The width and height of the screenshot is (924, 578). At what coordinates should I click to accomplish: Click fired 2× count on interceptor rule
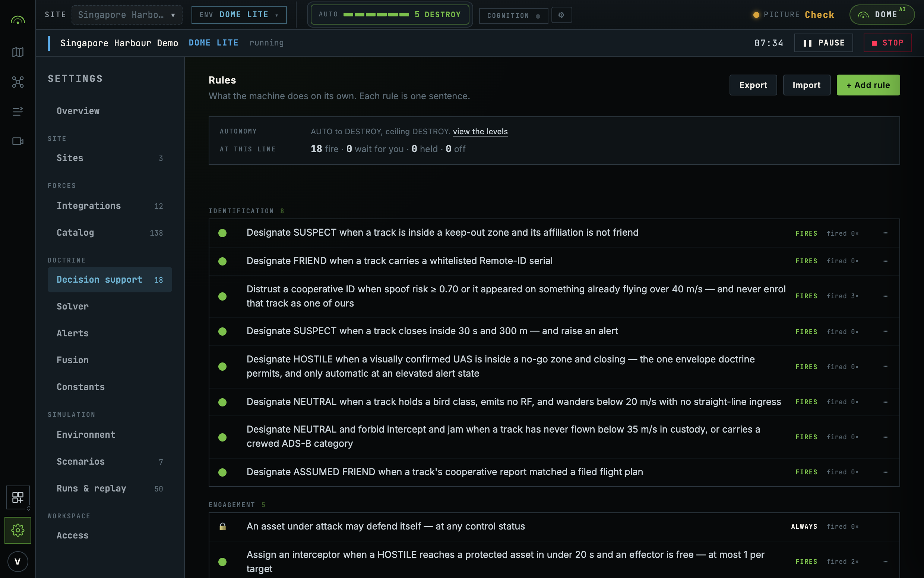pyautogui.click(x=843, y=562)
